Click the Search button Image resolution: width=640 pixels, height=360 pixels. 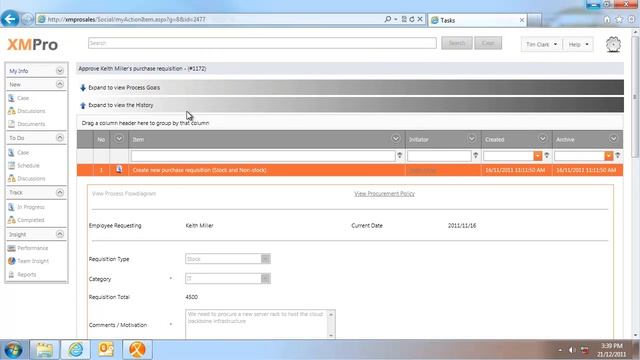pos(457,43)
